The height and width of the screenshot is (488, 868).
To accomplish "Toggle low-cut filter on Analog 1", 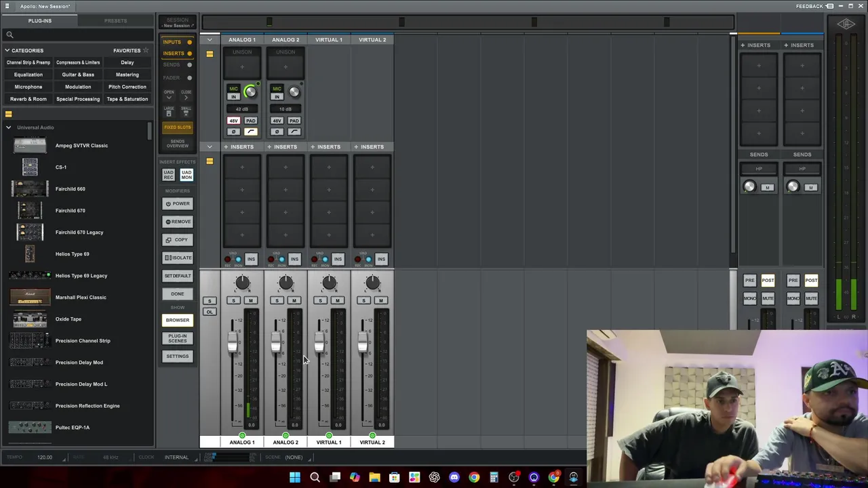I will point(251,131).
